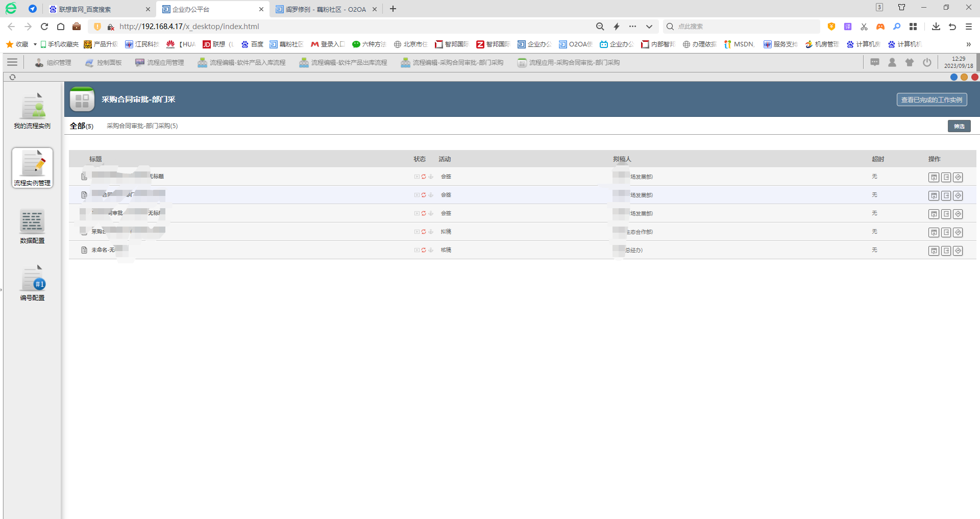Image resolution: width=980 pixels, height=519 pixels.
Task: Open the 百度 bookmark
Action: (x=252, y=44)
